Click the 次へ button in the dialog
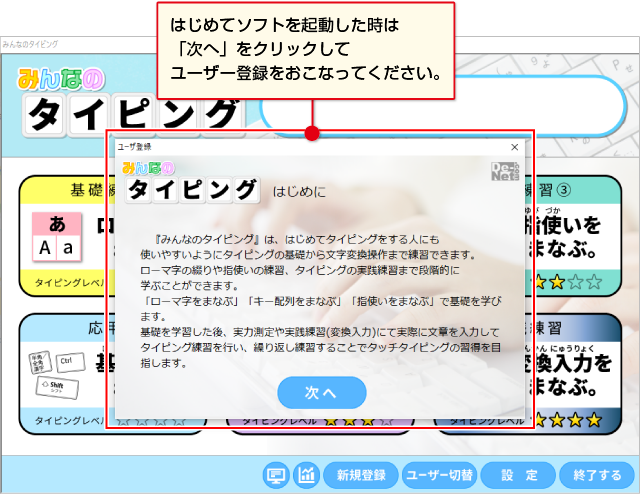 pyautogui.click(x=322, y=392)
